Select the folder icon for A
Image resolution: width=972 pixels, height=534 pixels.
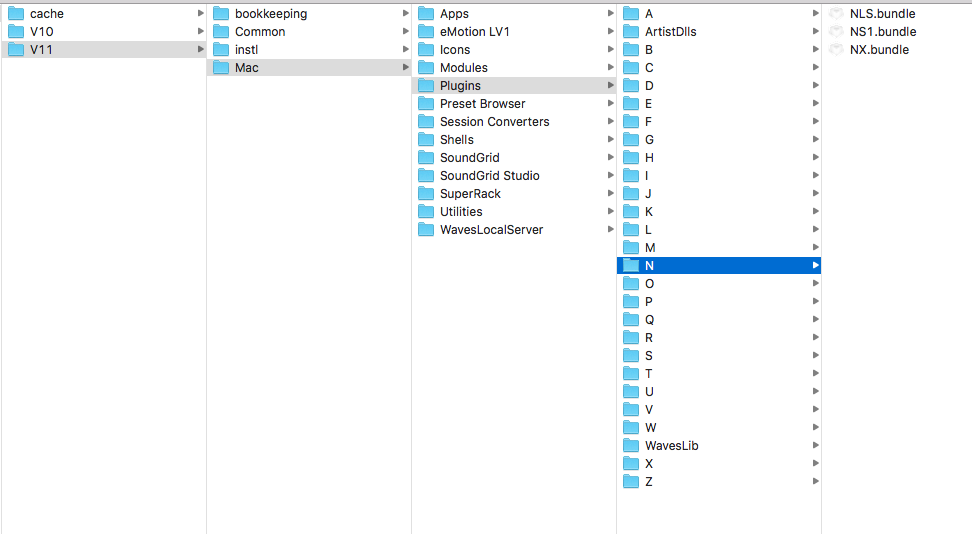click(x=631, y=14)
